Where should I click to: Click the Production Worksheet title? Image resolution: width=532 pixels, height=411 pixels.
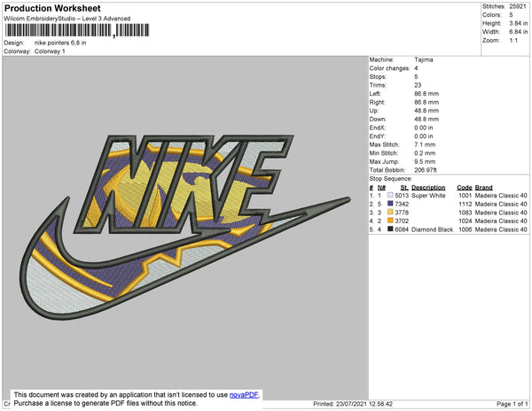pyautogui.click(x=52, y=8)
